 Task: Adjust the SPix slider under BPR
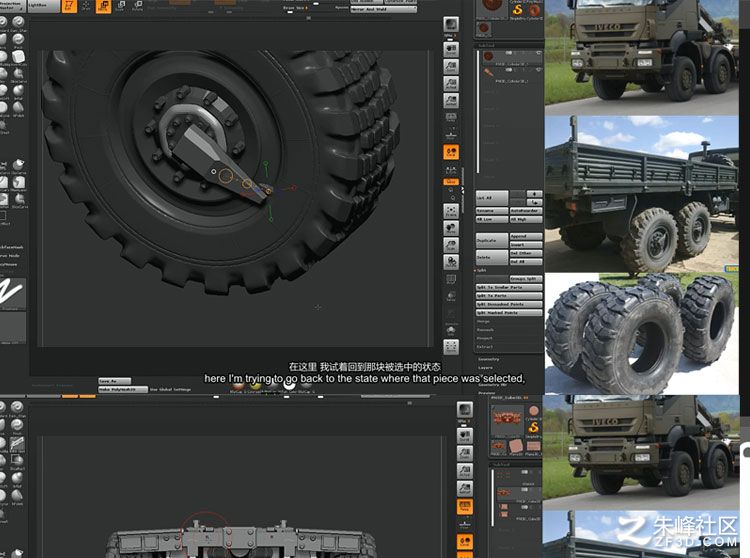click(x=451, y=36)
